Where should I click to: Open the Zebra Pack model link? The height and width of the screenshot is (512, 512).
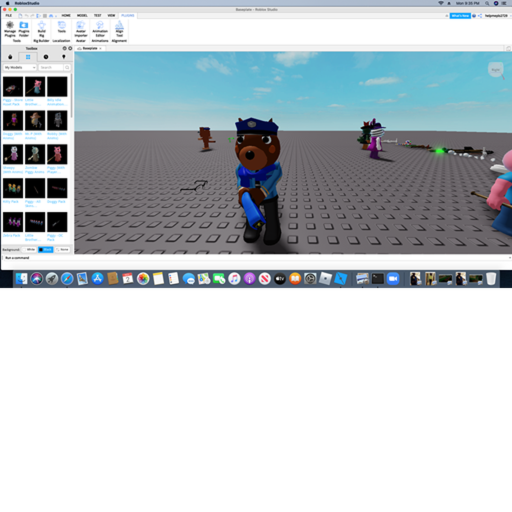pyautogui.click(x=12, y=235)
